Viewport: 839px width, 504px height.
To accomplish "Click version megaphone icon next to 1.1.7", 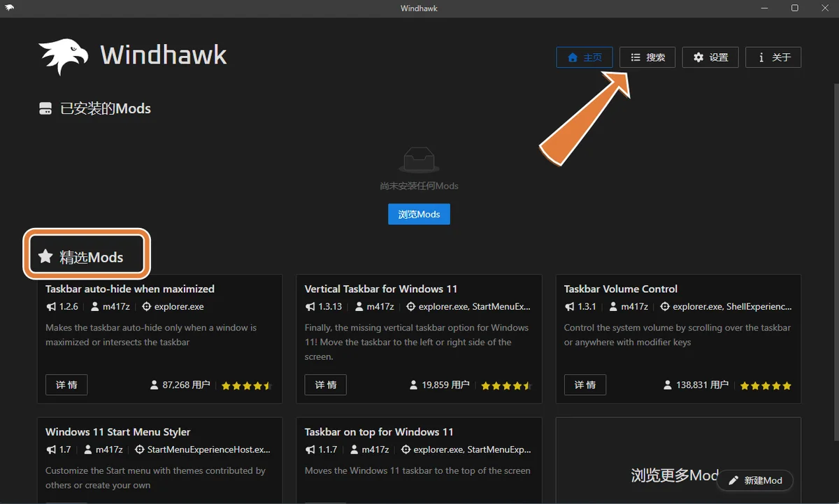I will point(310,450).
